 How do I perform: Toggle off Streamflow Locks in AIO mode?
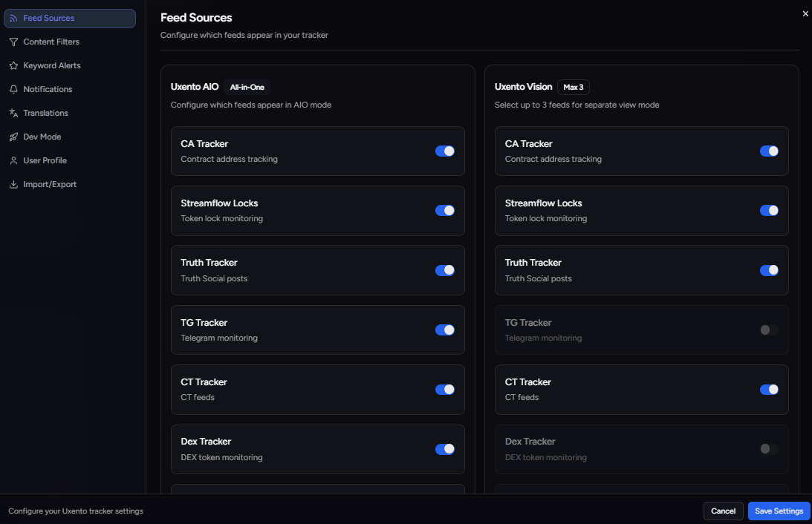pos(444,210)
